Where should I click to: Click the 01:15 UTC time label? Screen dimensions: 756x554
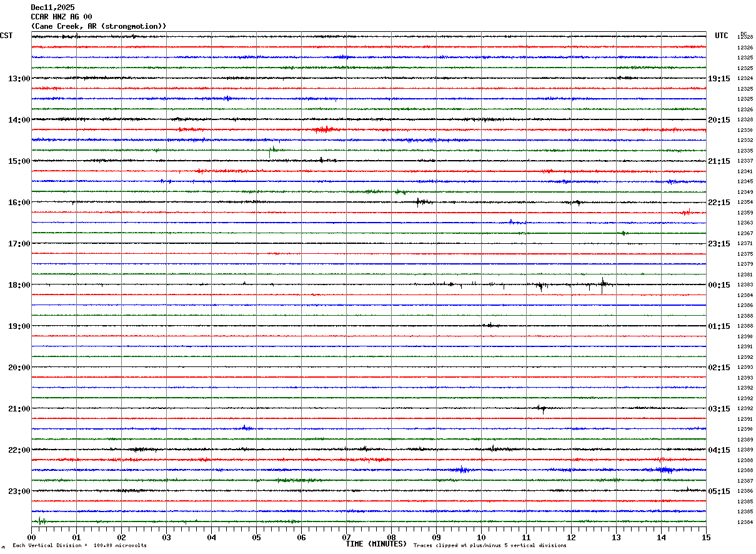pyautogui.click(x=719, y=326)
